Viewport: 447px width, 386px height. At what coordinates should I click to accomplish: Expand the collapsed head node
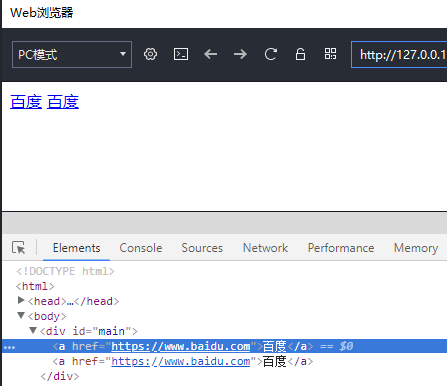pos(21,300)
